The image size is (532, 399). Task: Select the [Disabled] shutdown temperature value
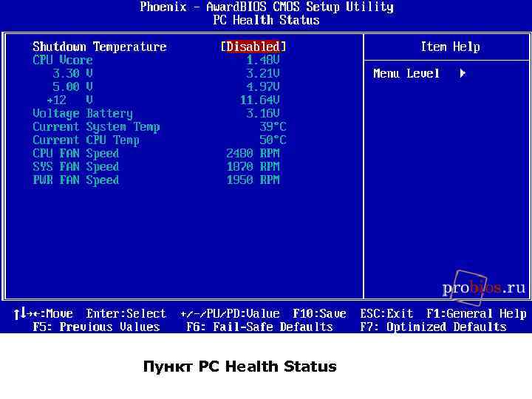point(253,47)
